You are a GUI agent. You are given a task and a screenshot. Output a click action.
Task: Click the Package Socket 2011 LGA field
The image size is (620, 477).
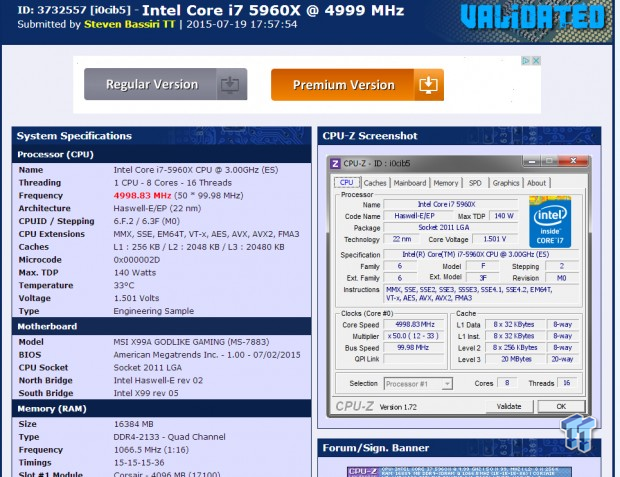coord(451,227)
